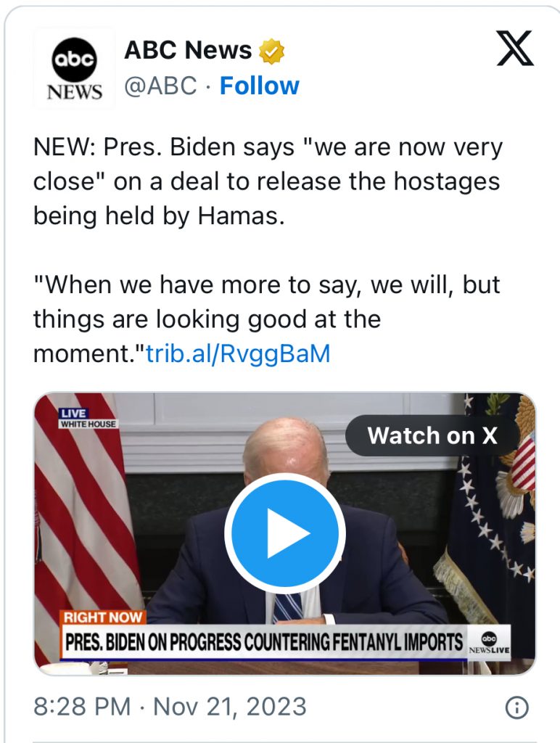Click the "When we have more to say" quote
560x743 pixels.
coord(266,319)
